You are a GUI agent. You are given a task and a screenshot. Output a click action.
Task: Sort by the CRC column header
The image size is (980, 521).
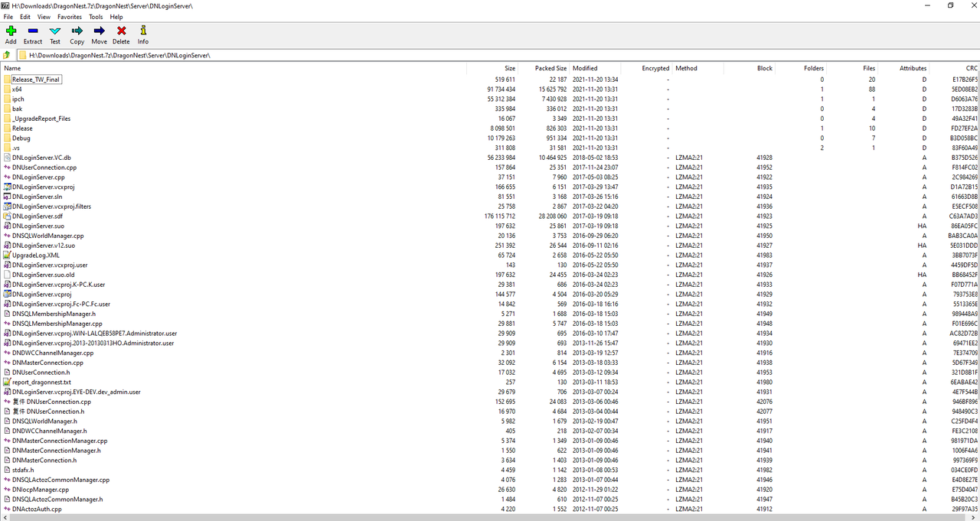pyautogui.click(x=972, y=68)
